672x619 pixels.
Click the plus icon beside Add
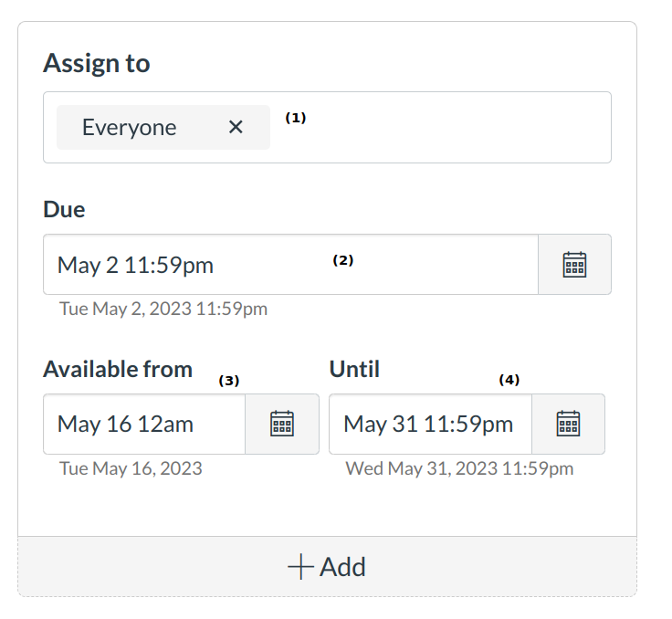(300, 567)
